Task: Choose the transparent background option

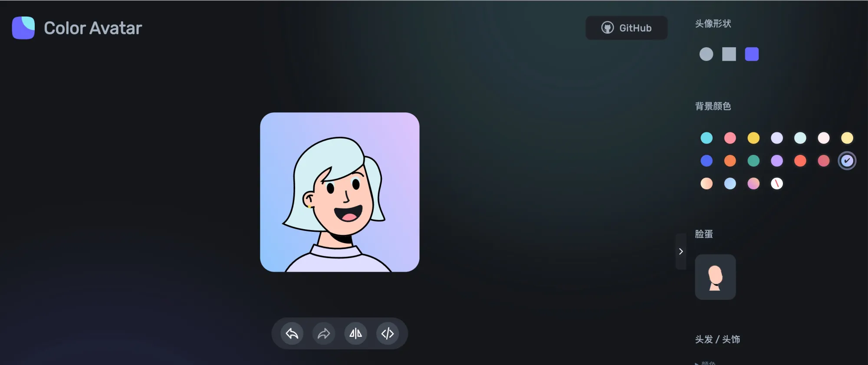Action: 777,184
